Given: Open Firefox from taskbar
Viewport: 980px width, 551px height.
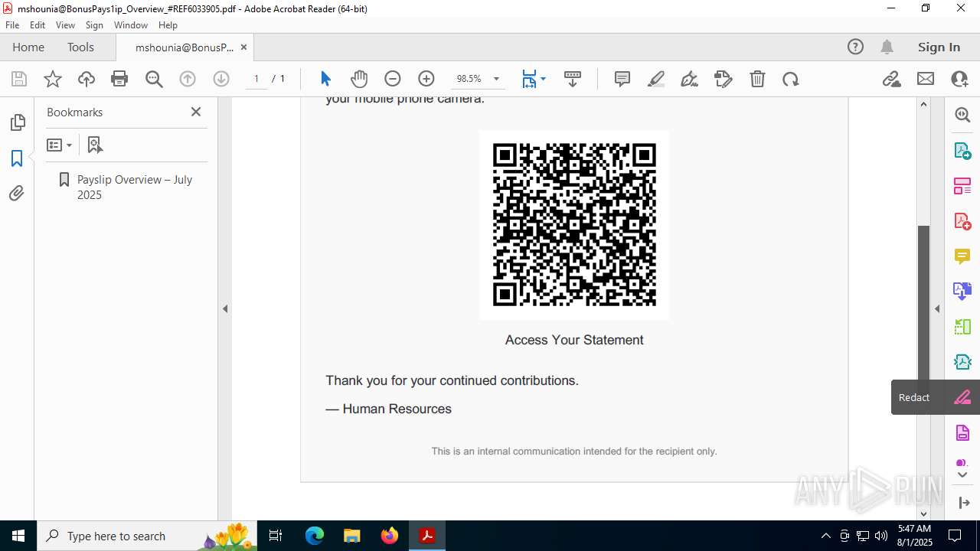Looking at the screenshot, I should [390, 536].
